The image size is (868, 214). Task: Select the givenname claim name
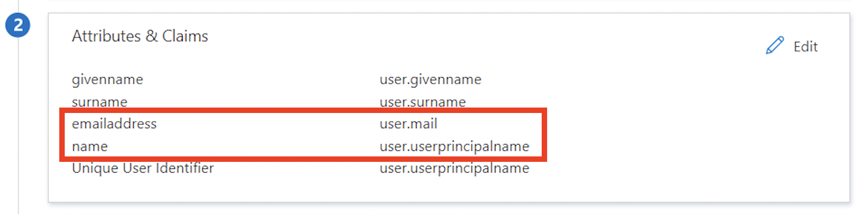[x=107, y=80]
